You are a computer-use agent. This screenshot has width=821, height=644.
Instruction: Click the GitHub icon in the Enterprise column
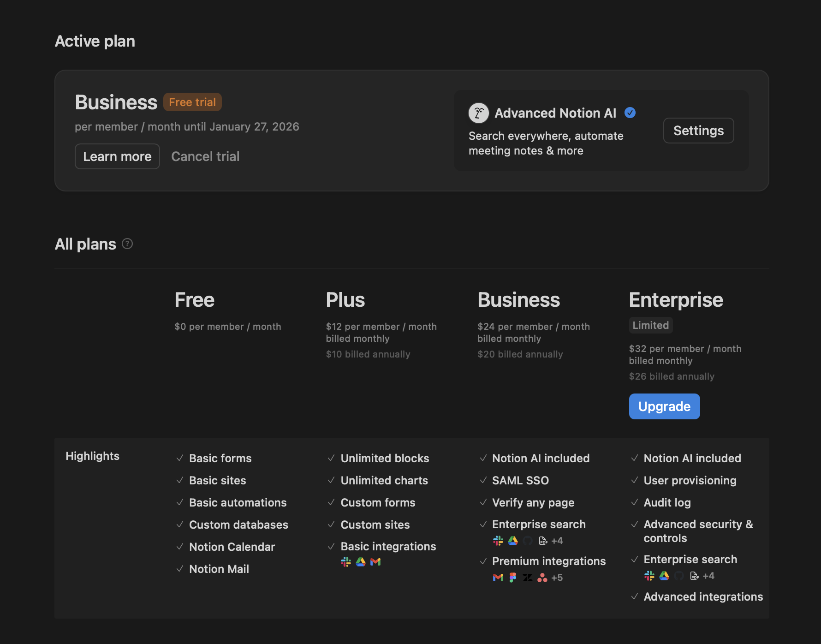[x=678, y=576]
